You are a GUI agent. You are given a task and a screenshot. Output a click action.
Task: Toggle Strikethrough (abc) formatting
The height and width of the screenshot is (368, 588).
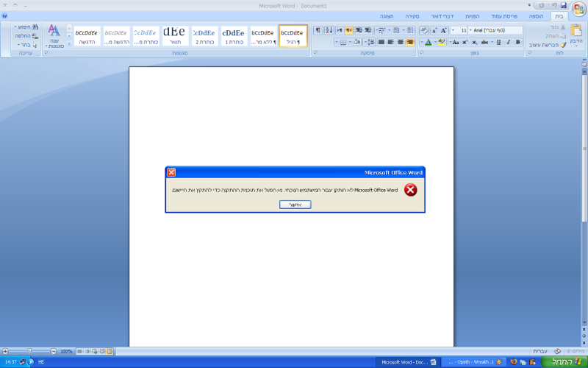[x=485, y=42]
